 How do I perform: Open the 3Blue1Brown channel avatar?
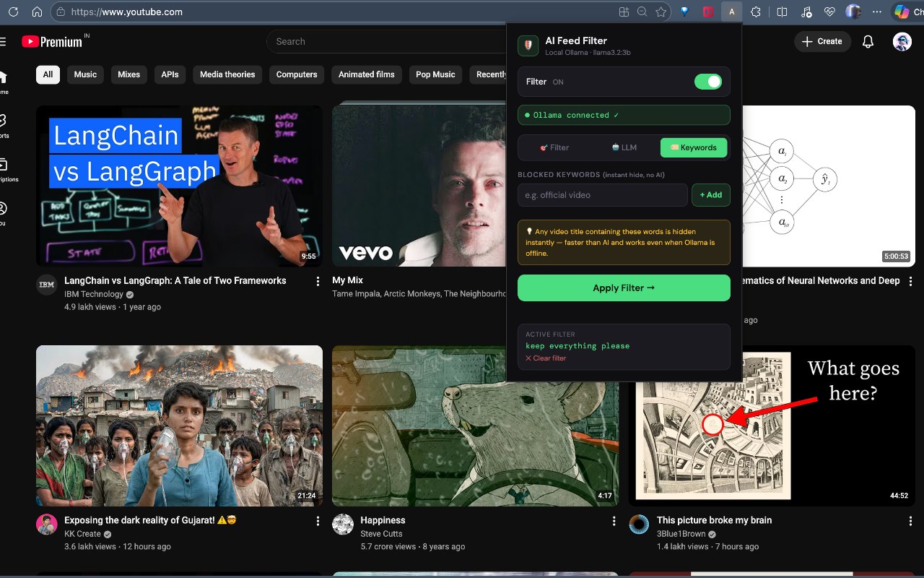(639, 525)
